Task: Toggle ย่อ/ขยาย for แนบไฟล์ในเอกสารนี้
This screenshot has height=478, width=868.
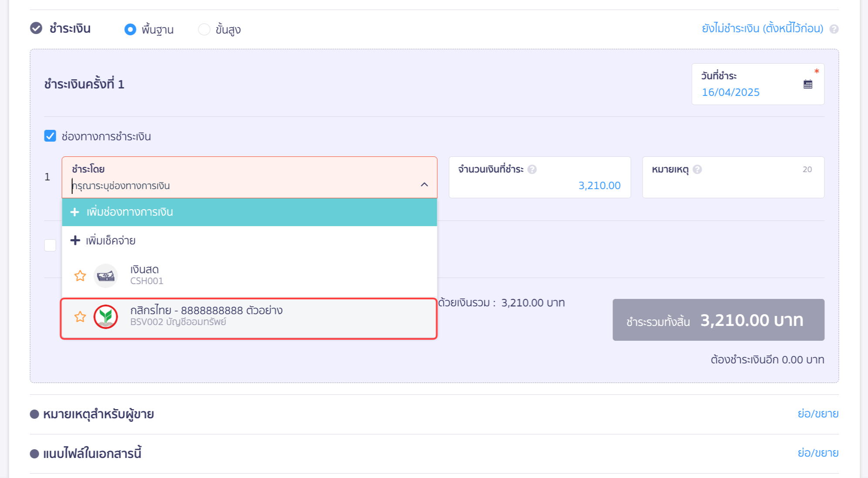Action: point(818,453)
